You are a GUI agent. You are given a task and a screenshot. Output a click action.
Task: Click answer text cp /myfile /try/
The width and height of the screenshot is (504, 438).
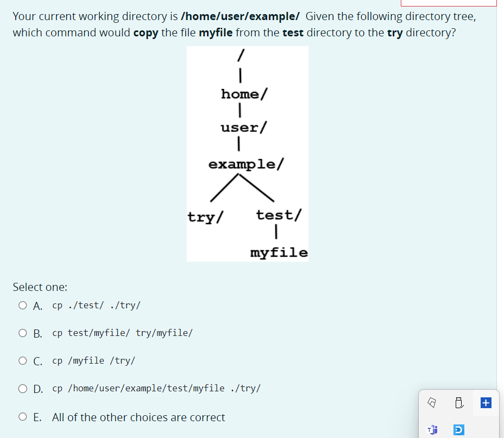(x=93, y=360)
